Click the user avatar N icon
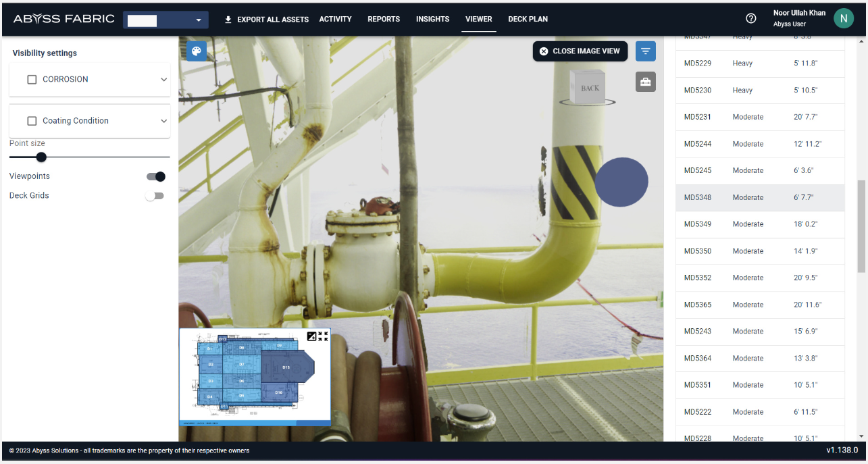868x464 pixels. tap(843, 19)
